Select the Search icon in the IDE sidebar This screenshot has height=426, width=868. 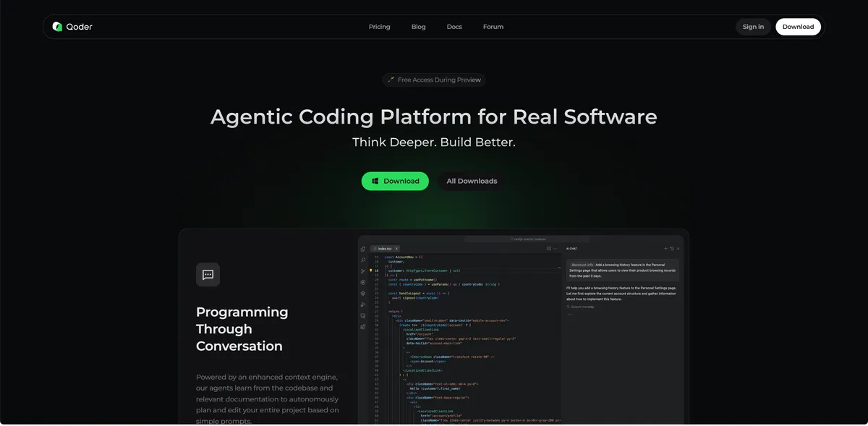coord(363,260)
